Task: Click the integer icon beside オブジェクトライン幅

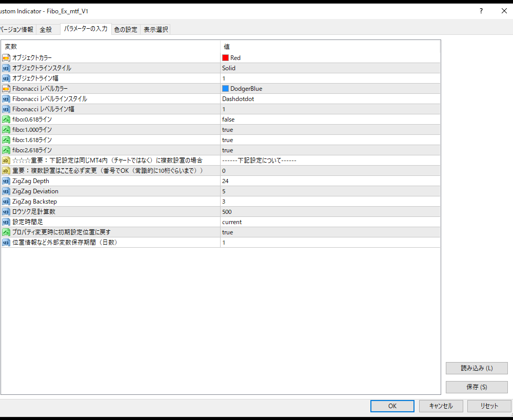Action: pyautogui.click(x=6, y=78)
